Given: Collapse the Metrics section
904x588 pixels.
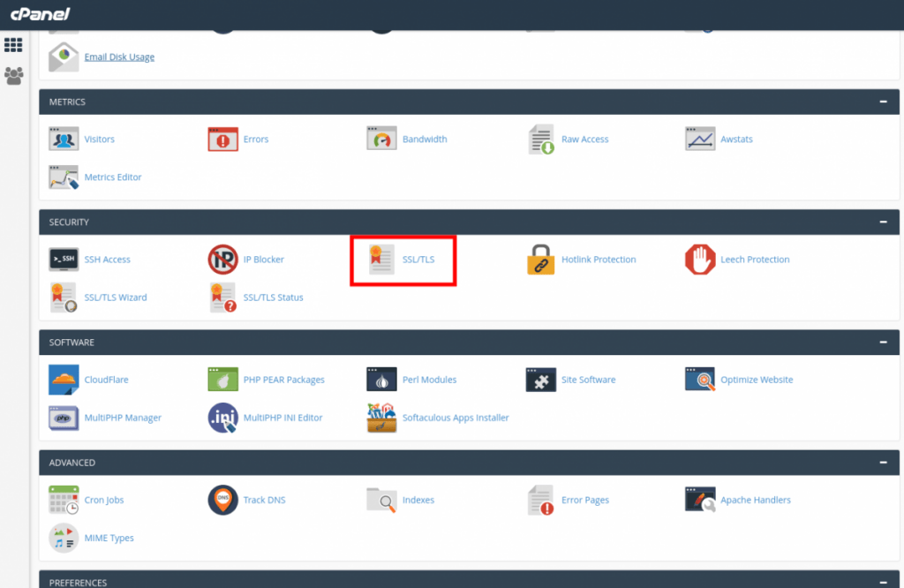Looking at the screenshot, I should (x=883, y=102).
